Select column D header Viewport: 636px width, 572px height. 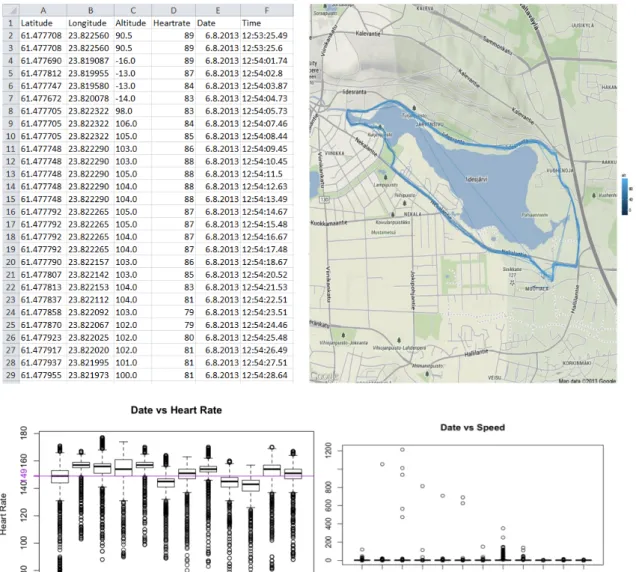point(173,11)
